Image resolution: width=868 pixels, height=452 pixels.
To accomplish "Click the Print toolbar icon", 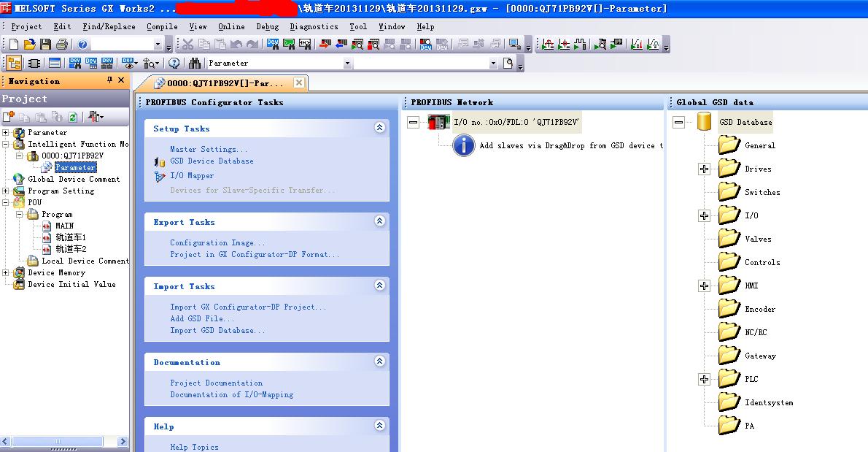I will (x=62, y=45).
